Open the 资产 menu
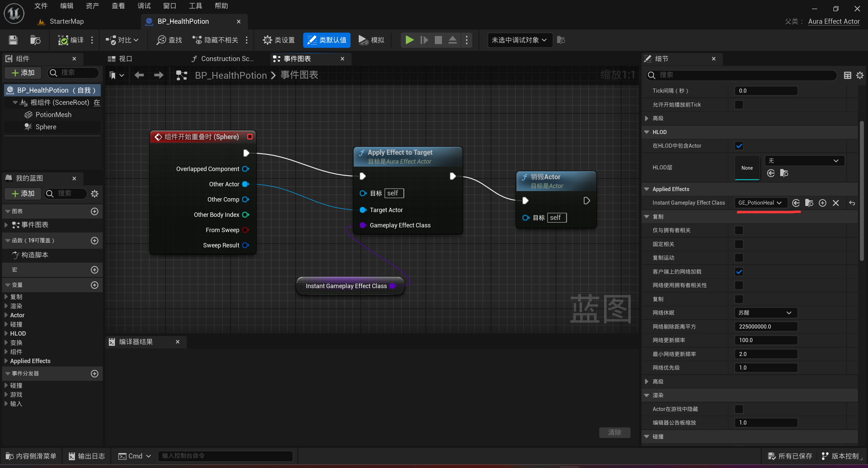 tap(93, 6)
